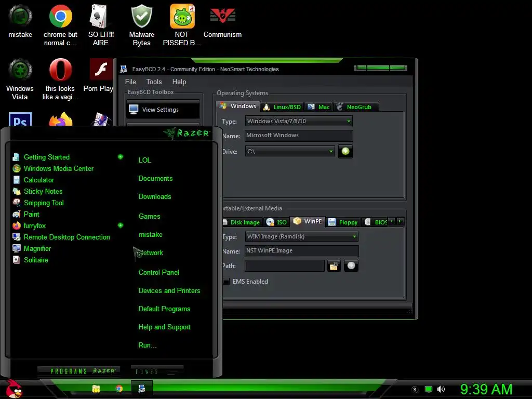The width and height of the screenshot is (532, 399).
Task: Switch to the Floppy tab
Action: (x=343, y=222)
